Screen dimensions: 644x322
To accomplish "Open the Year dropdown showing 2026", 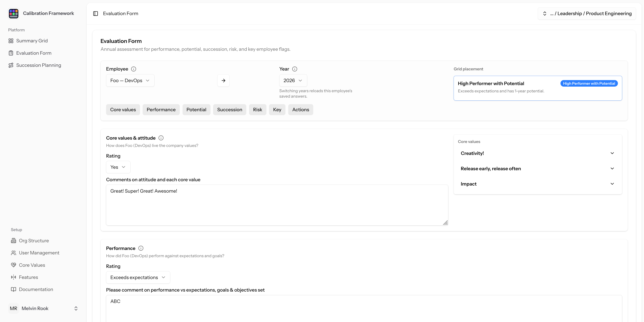I will pyautogui.click(x=293, y=81).
